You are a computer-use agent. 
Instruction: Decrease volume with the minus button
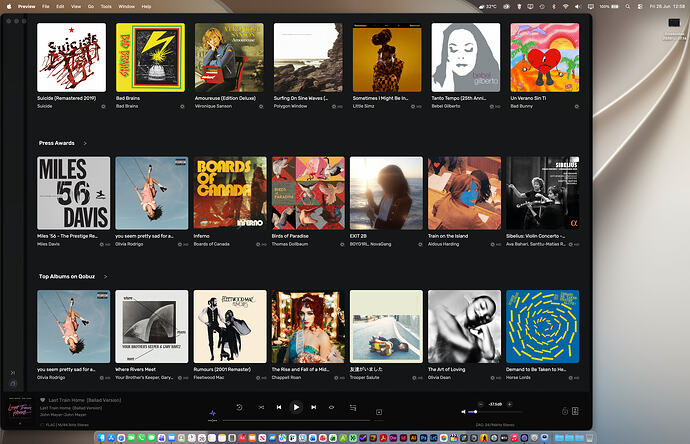pos(481,404)
